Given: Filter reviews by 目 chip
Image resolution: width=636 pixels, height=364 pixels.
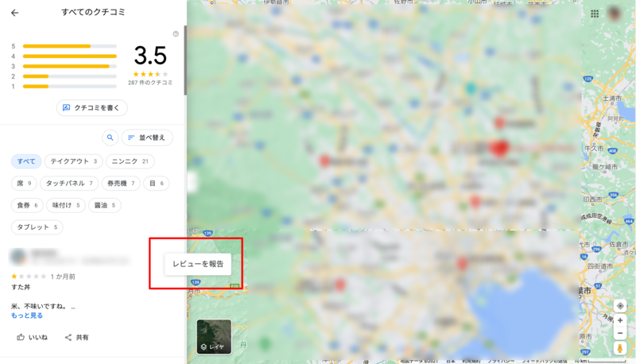Looking at the screenshot, I should coord(156,184).
